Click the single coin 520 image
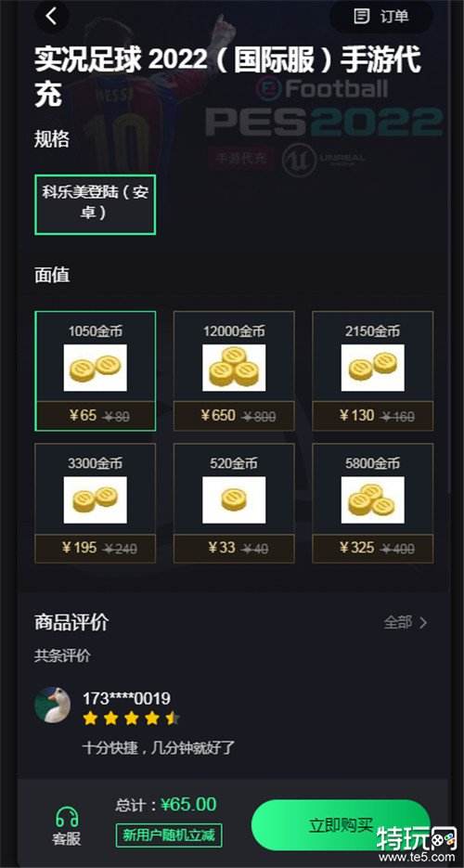464x868 pixels. [x=234, y=499]
